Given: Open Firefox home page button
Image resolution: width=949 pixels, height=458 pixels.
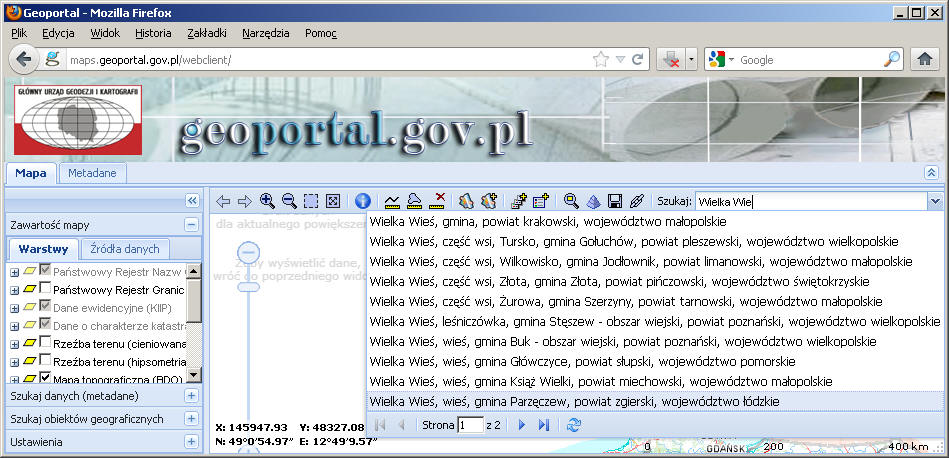Looking at the screenshot, I should point(924,59).
